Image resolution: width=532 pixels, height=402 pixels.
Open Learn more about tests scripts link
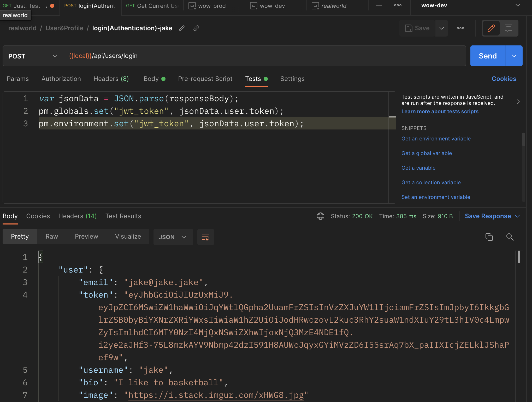pos(440,111)
